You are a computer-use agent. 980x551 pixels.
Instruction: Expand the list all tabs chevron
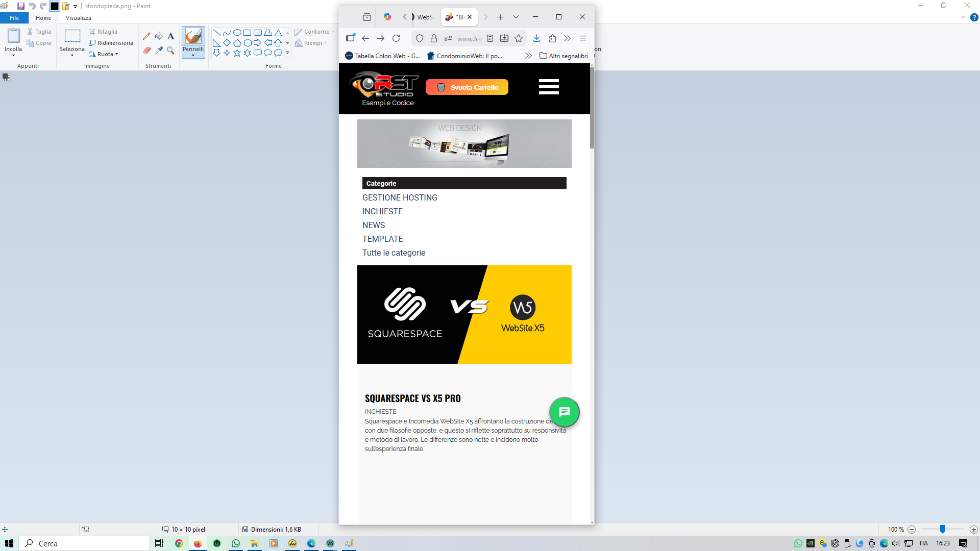point(516,17)
